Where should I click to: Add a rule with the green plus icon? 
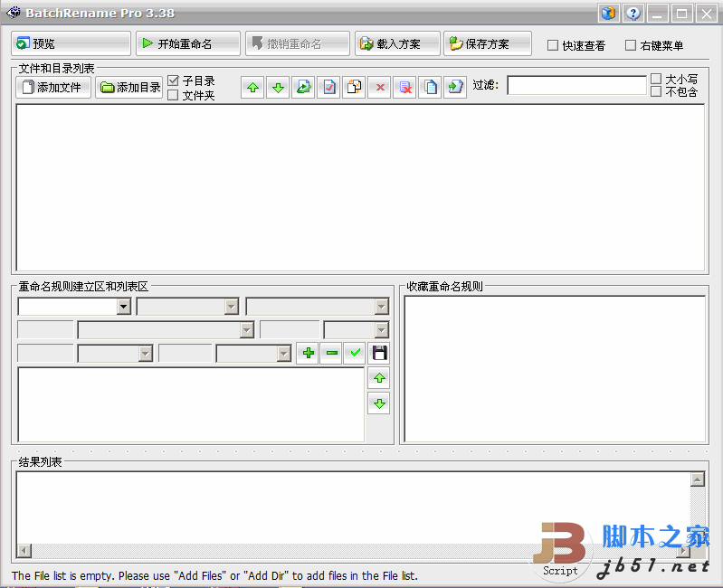coord(308,353)
